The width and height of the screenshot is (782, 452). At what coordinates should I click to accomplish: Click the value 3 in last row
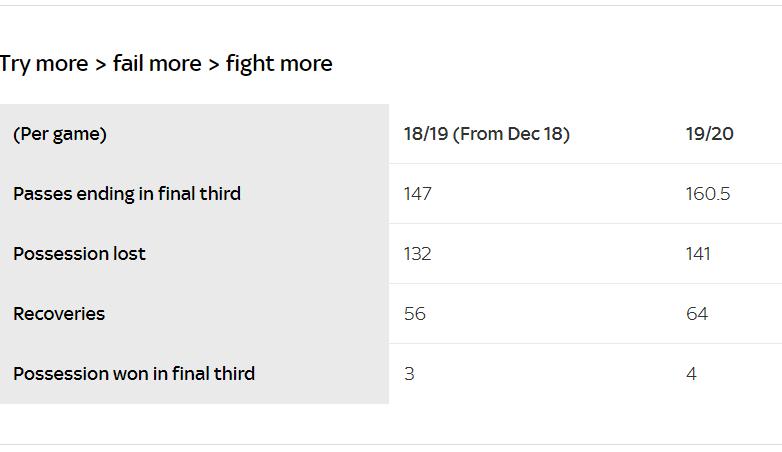tap(409, 374)
